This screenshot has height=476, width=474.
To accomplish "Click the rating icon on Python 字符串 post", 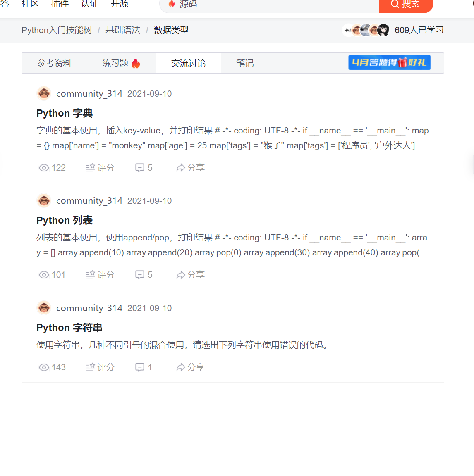I will pos(91,367).
